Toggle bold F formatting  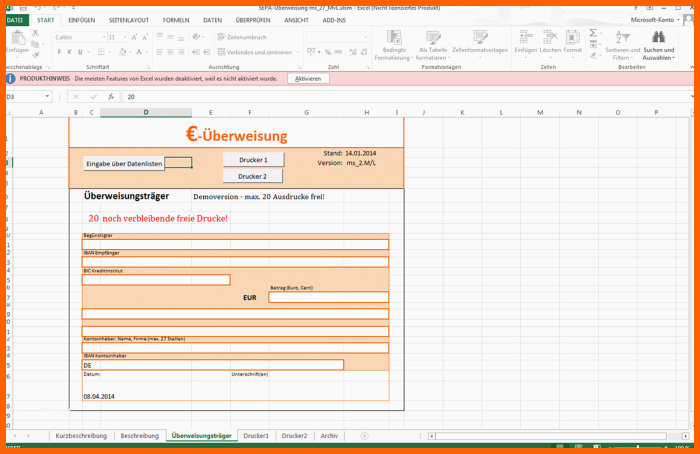tap(59, 52)
